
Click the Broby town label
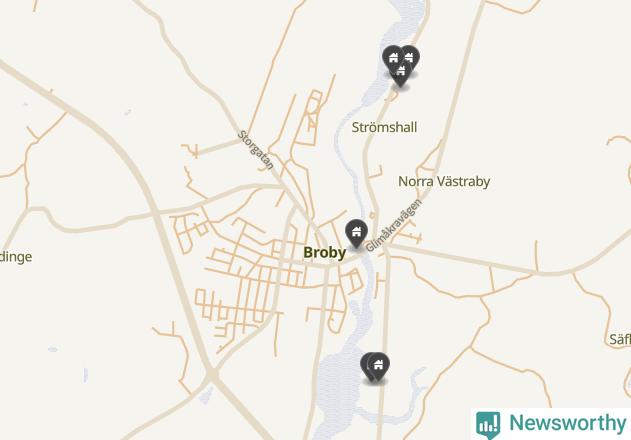(x=324, y=253)
